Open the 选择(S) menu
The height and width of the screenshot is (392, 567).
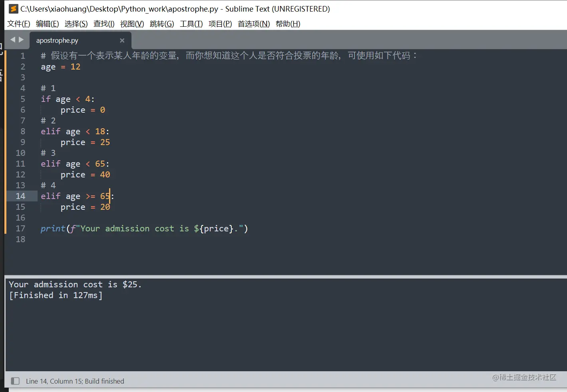[76, 24]
